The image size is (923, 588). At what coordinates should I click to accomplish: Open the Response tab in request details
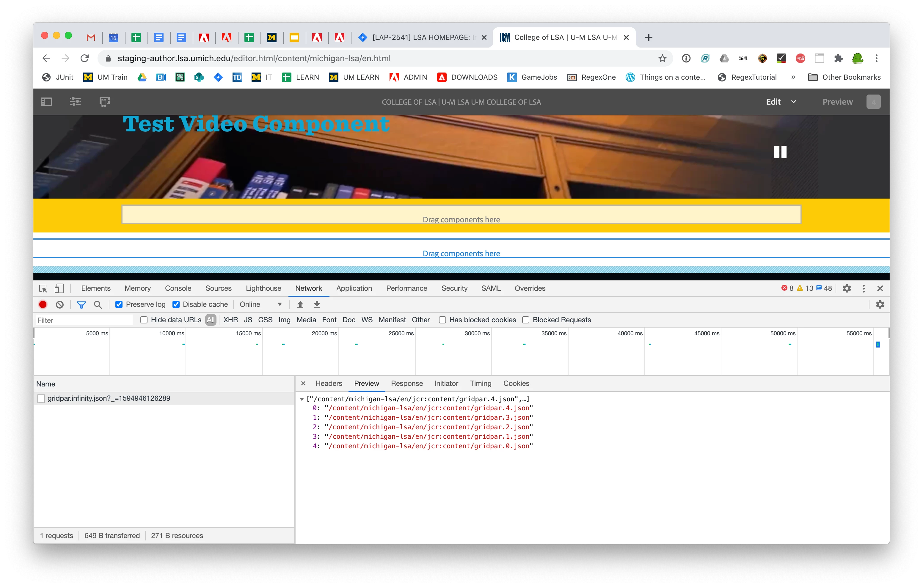[x=407, y=383]
